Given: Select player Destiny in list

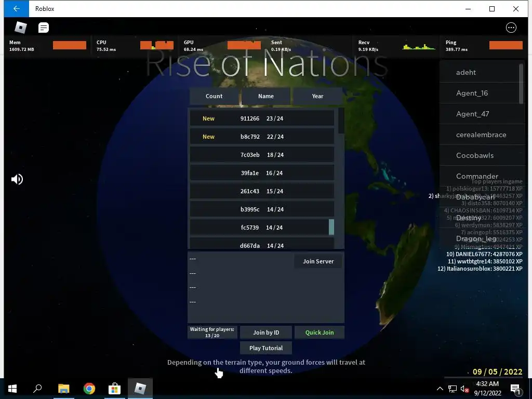Looking at the screenshot, I should (x=482, y=218).
